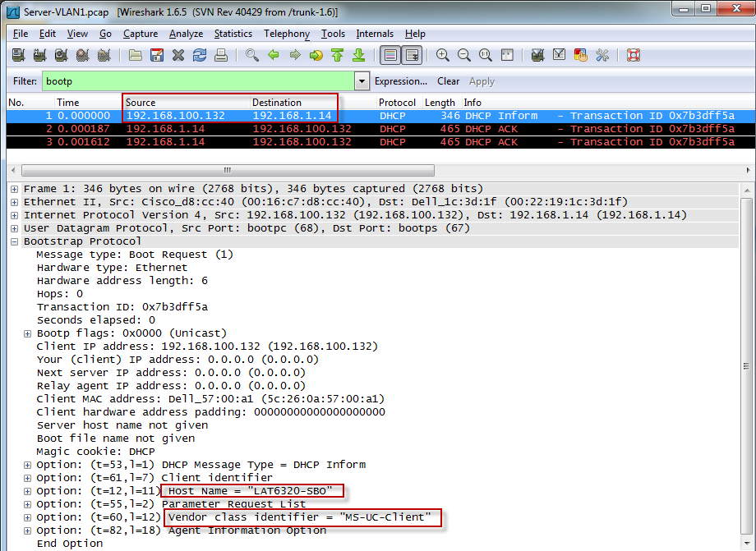Screen dimensions: 756x551
Task: Expand Option 12 Host Name
Action: (27, 491)
